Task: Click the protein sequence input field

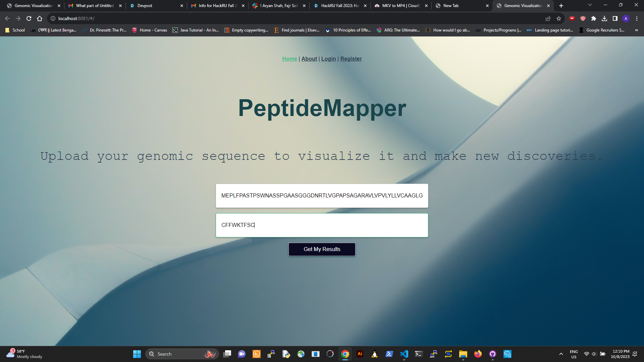Action: (322, 195)
